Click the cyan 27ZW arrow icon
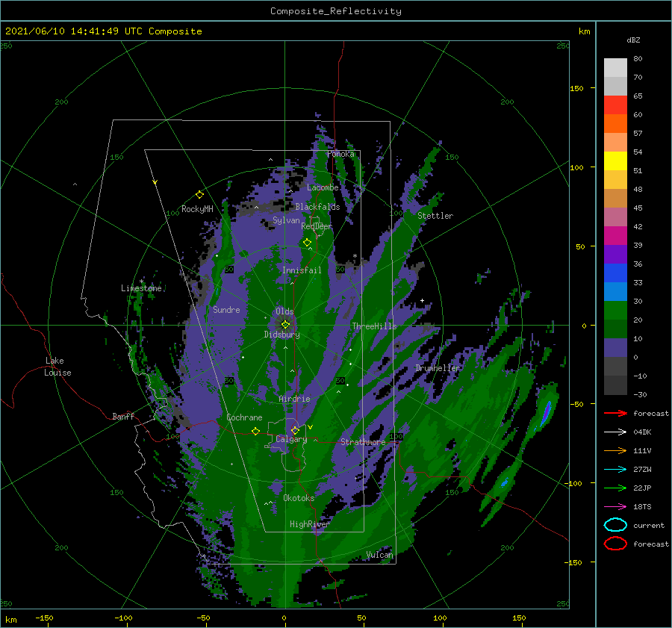Viewport: 672px width, 628px height. coord(615,470)
